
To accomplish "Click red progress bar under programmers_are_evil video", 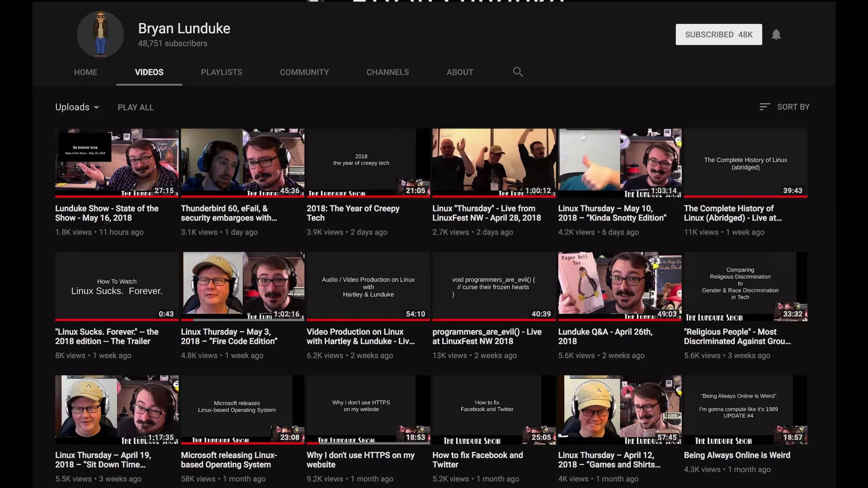I will 494,320.
